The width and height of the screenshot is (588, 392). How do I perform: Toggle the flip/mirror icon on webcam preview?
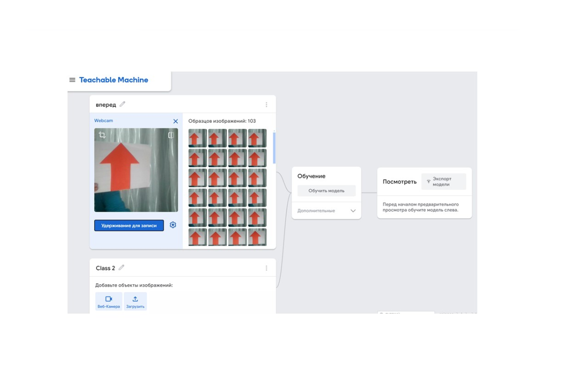tap(171, 135)
